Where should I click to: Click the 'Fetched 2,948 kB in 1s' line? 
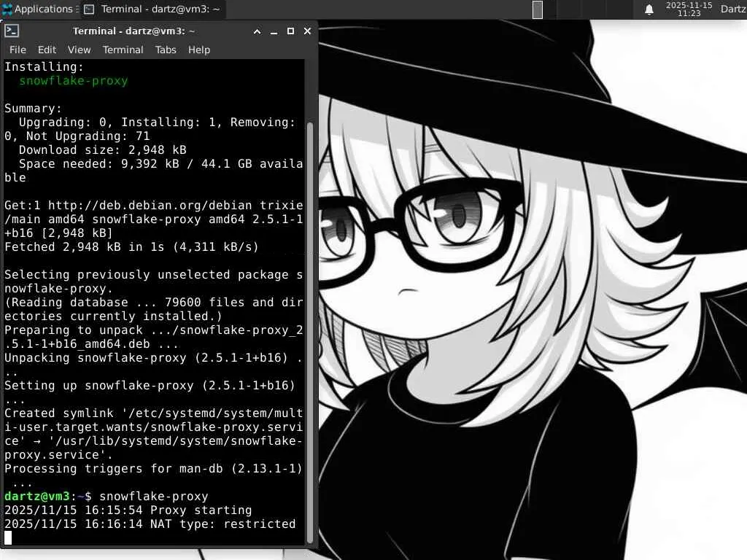pos(131,246)
